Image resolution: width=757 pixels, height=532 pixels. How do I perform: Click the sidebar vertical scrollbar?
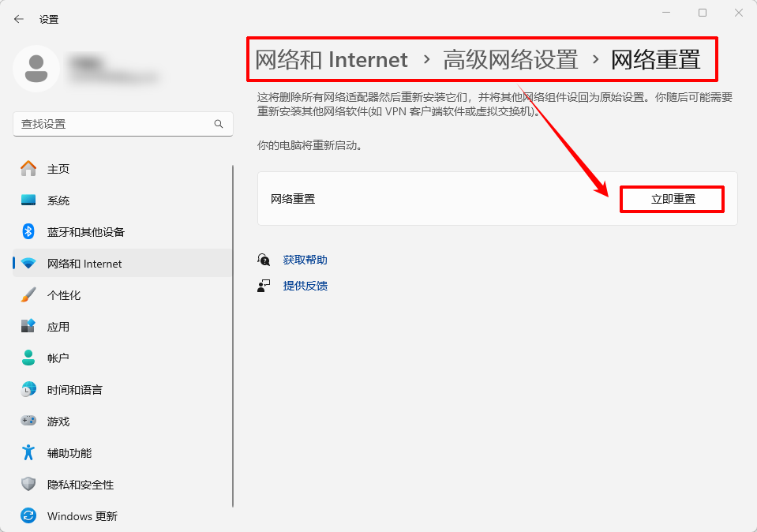pyautogui.click(x=233, y=336)
